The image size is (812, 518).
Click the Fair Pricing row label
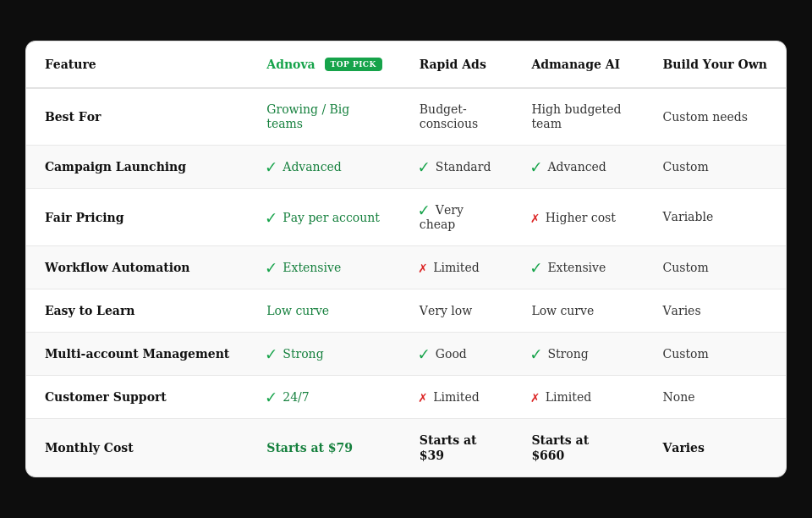[85, 218]
